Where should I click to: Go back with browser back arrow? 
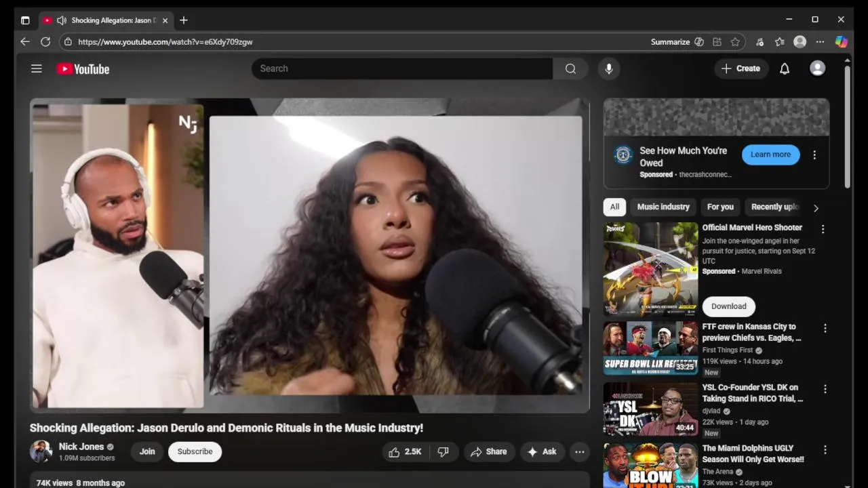tap(25, 41)
